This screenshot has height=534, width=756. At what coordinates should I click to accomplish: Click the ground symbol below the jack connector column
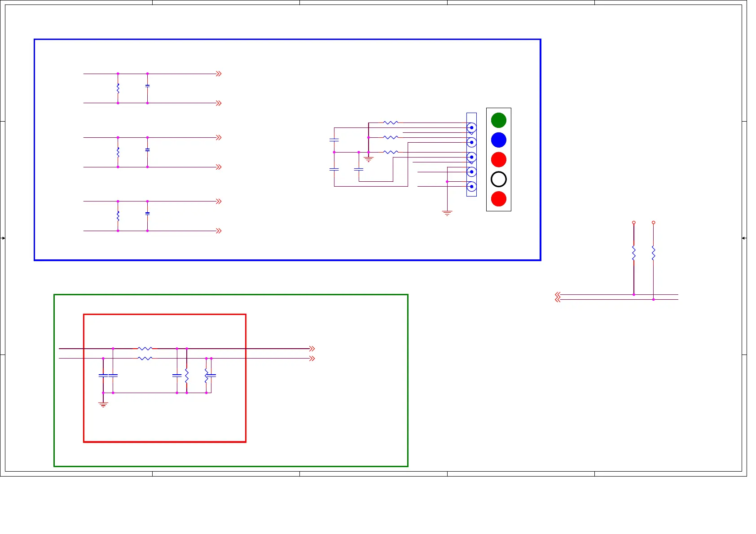(x=447, y=214)
